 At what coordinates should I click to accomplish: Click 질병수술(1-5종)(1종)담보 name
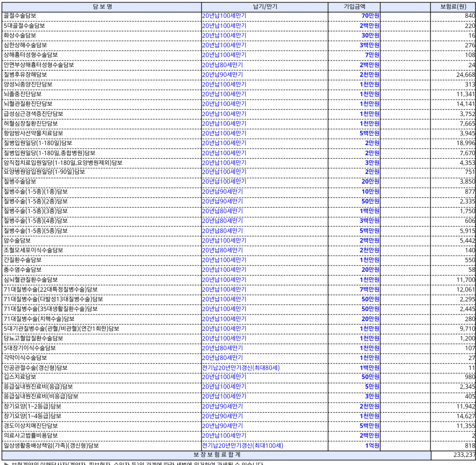(x=36, y=192)
